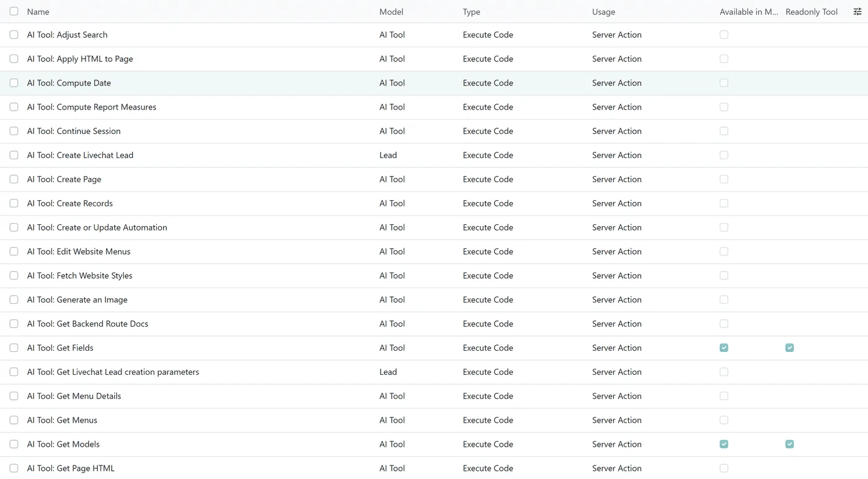Screen dimensions: 868x479
Task: Click the Readonly Tool column header
Action: point(812,12)
